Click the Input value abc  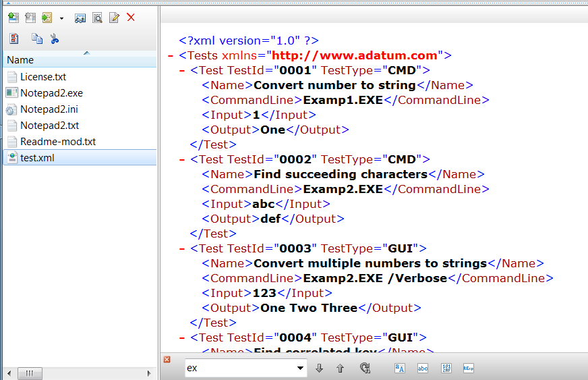264,204
